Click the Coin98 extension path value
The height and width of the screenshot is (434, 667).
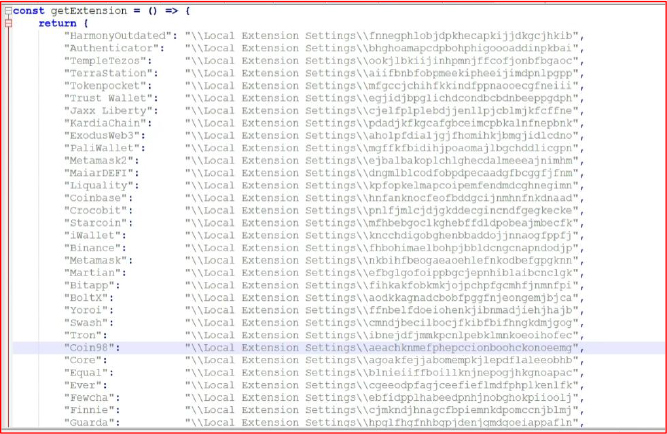point(384,348)
